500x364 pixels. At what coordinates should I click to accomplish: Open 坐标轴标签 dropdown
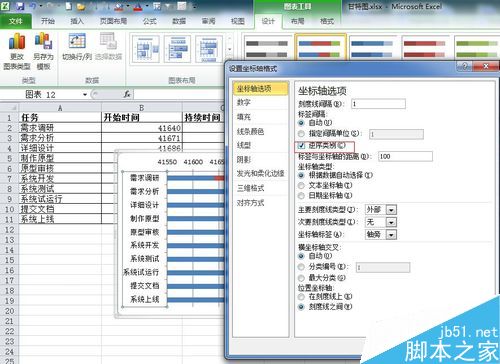(391, 235)
